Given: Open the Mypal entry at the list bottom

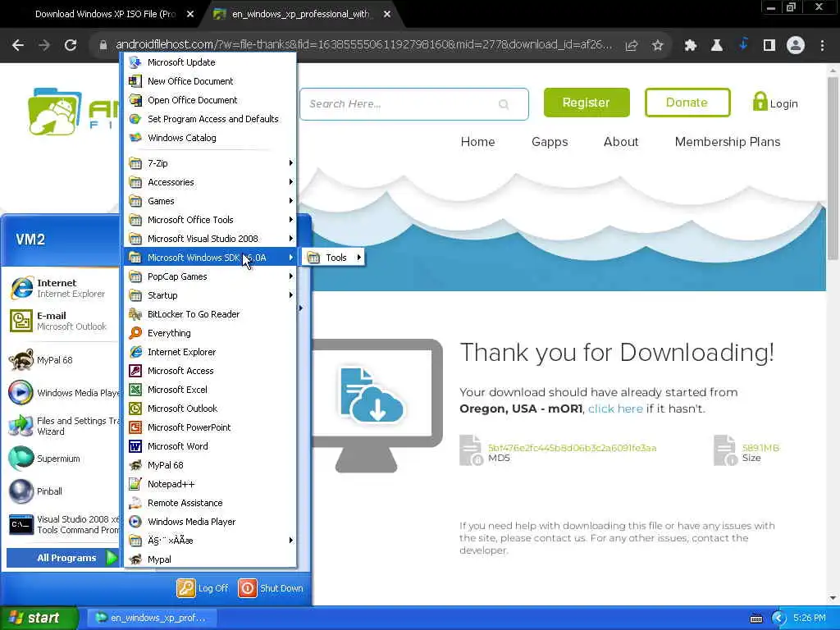Looking at the screenshot, I should (210, 559).
